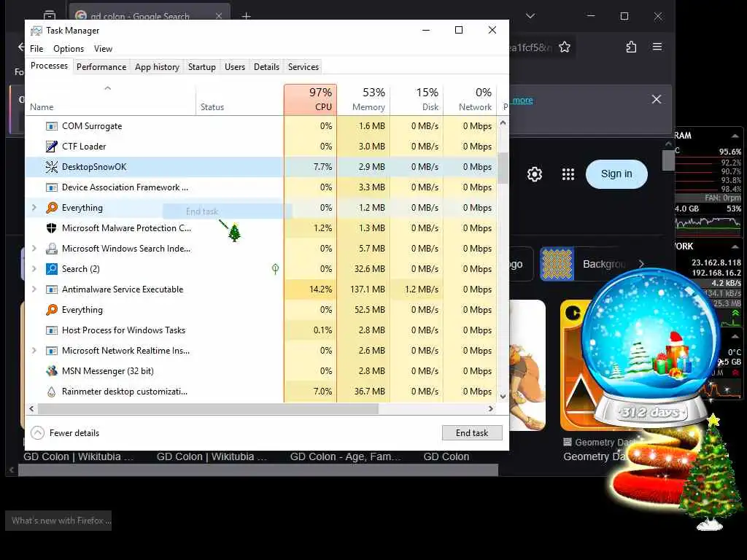The image size is (747, 560).
Task: Click the Device Association Framework process icon
Action: 52,187
